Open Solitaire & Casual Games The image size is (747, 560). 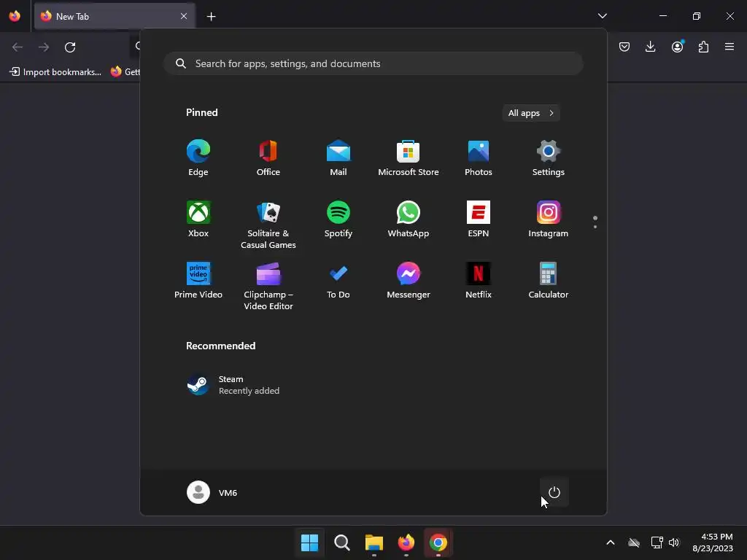coord(268,225)
